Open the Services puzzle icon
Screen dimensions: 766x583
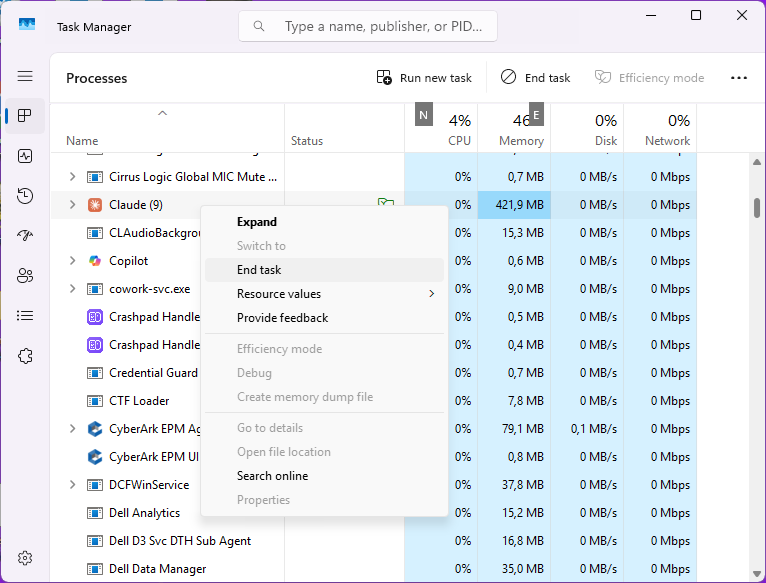click(x=25, y=356)
